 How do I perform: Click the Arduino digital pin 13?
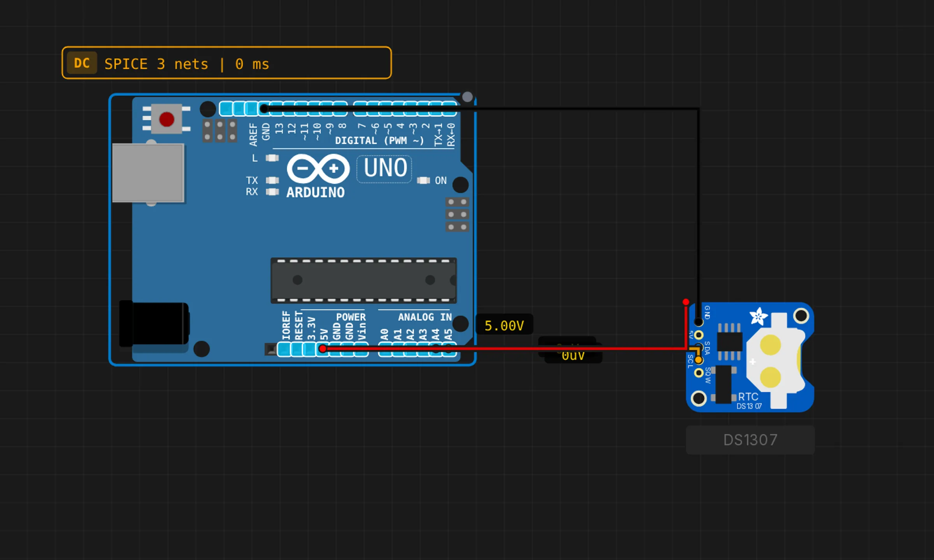coord(277,108)
